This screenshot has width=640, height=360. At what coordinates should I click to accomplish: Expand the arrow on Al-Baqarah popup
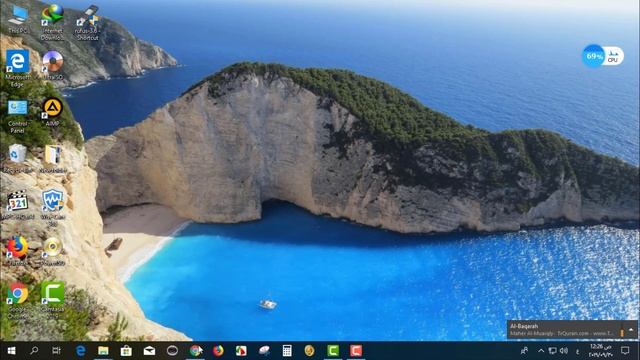pos(631,329)
